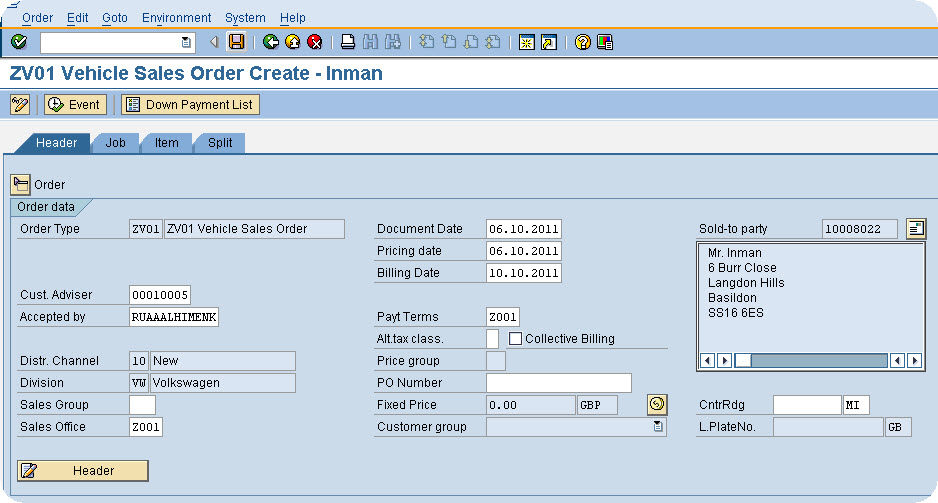Cancel using the red X icon
The image size is (938, 503).
click(x=315, y=42)
